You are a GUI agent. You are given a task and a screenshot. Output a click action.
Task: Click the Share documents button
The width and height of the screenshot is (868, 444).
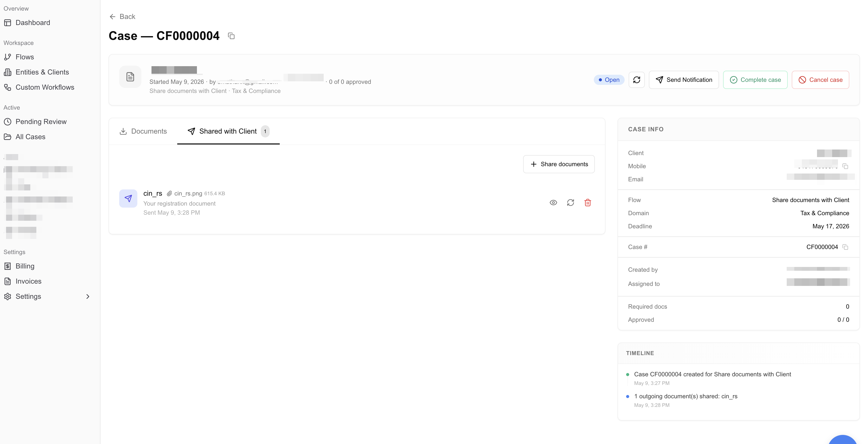pos(559,164)
